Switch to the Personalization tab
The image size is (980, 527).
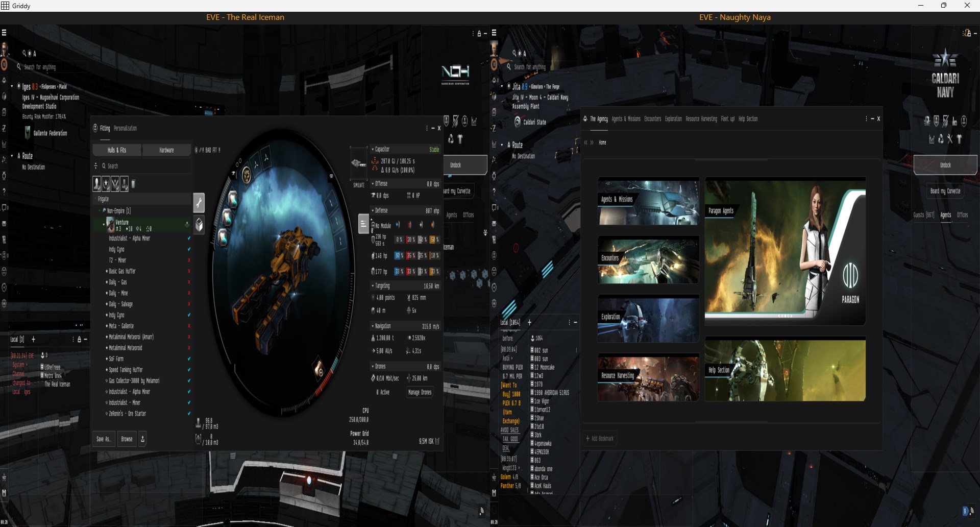(125, 128)
